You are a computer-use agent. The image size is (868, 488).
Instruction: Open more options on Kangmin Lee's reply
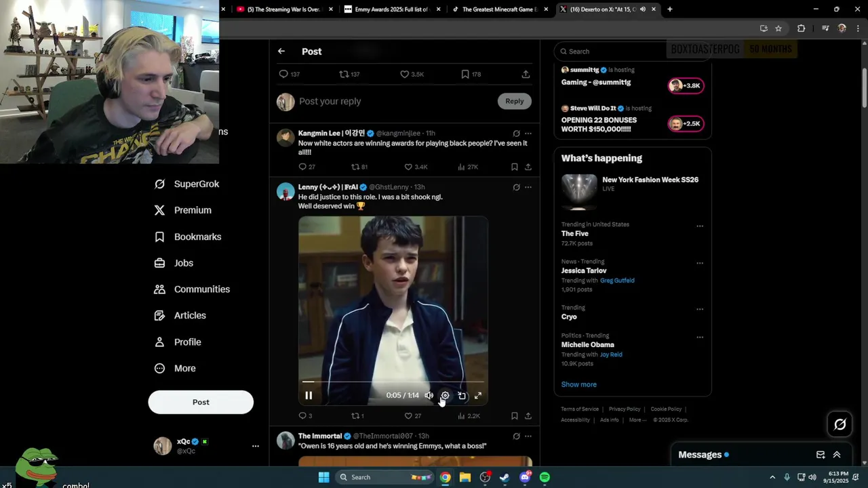pyautogui.click(x=528, y=134)
